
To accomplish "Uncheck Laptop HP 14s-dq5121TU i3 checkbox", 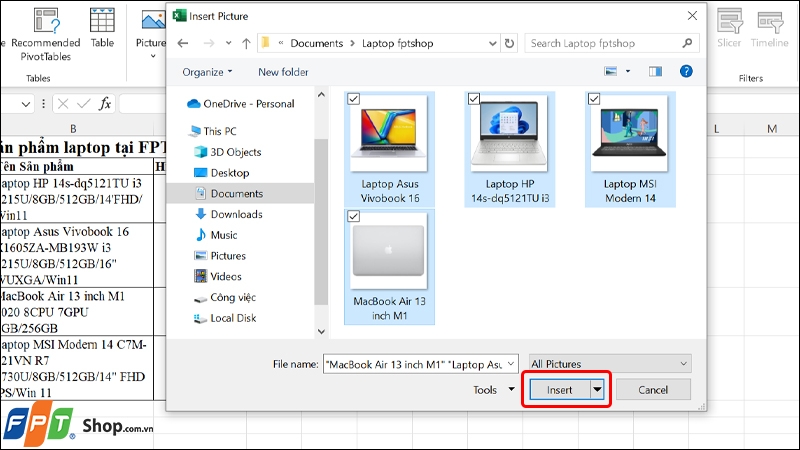I will click(x=474, y=99).
